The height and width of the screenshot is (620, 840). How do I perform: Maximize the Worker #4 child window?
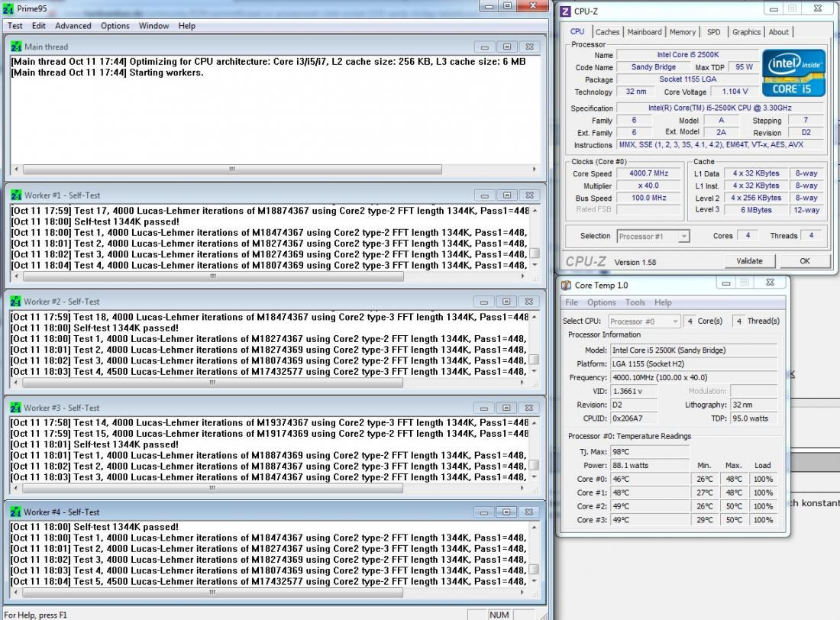point(506,512)
